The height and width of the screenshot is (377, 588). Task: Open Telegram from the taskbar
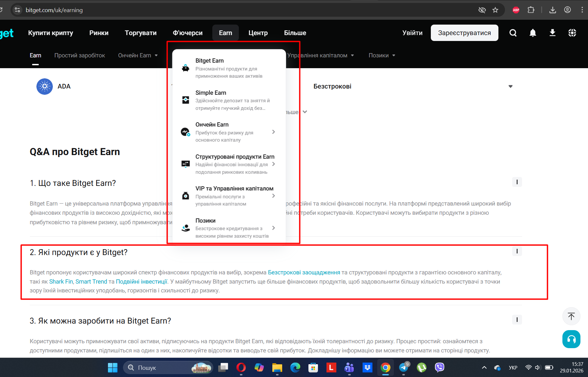404,367
